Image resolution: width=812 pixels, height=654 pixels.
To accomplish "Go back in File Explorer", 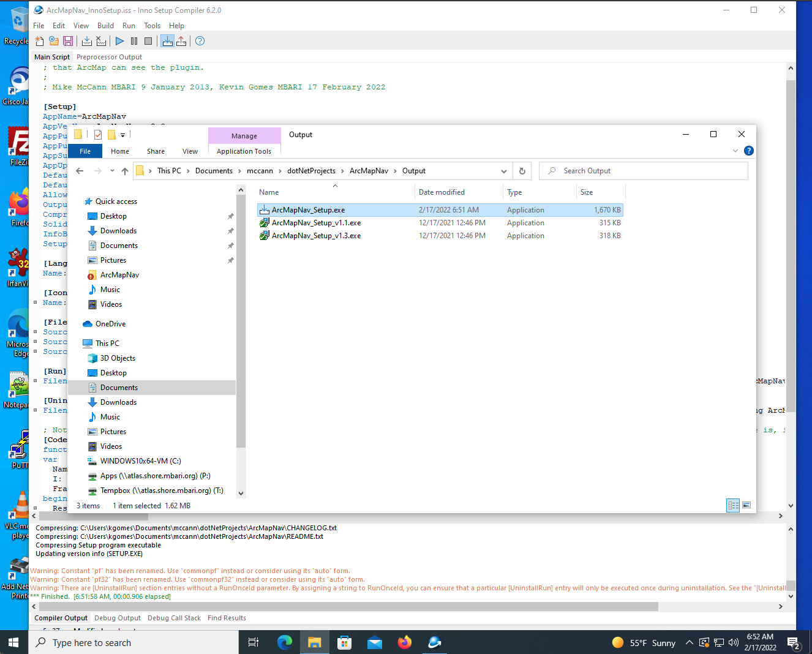I will pyautogui.click(x=80, y=171).
